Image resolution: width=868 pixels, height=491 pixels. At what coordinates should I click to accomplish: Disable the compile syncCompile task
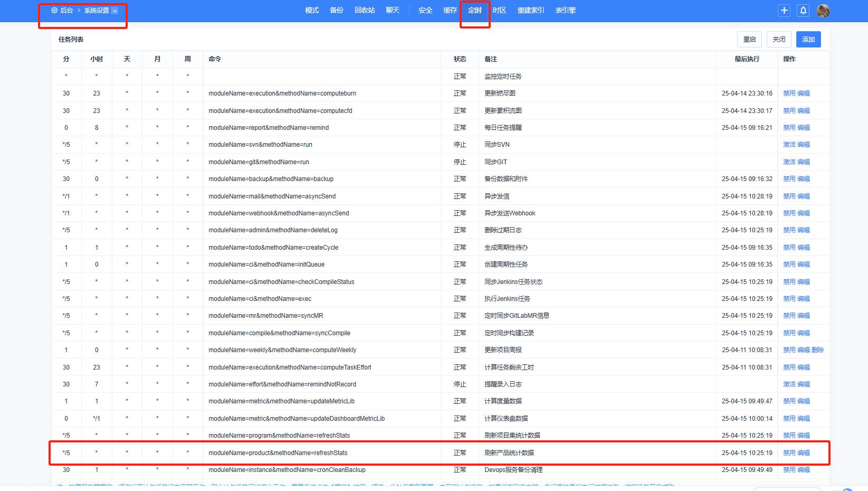coord(789,333)
